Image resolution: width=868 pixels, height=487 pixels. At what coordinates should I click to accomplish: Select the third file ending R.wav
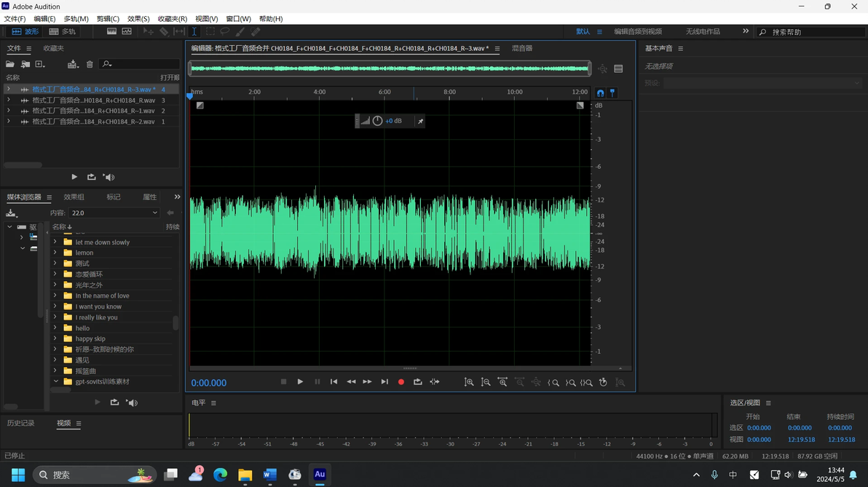91,100
